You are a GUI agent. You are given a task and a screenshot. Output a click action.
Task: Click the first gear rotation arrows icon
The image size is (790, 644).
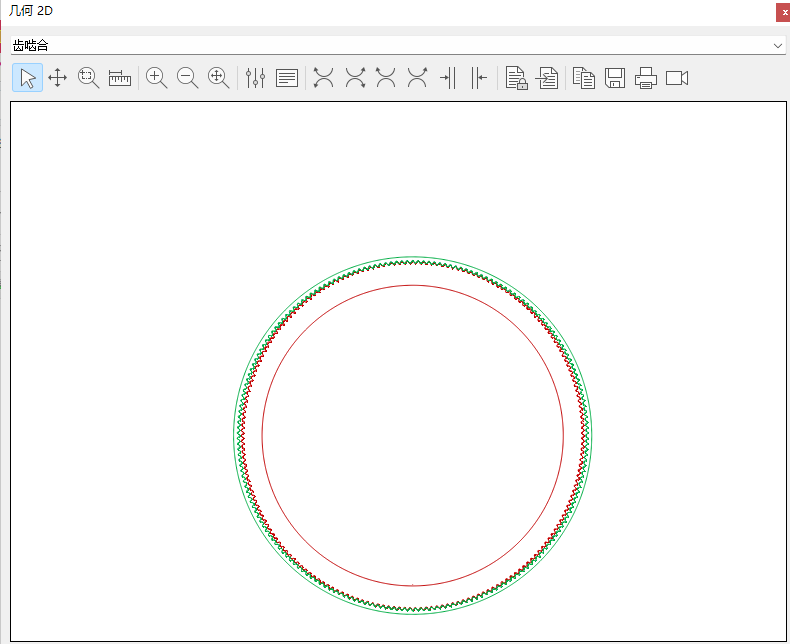(x=324, y=78)
